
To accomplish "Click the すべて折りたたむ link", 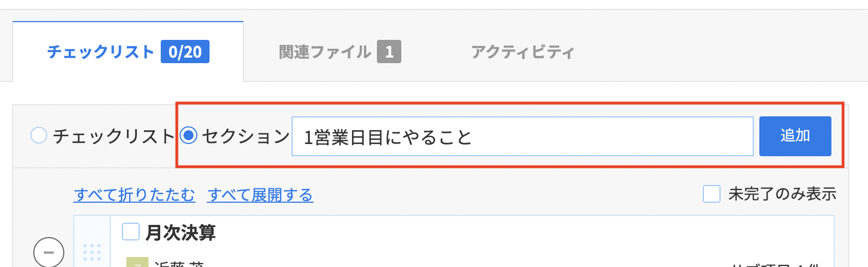I will 135,195.
